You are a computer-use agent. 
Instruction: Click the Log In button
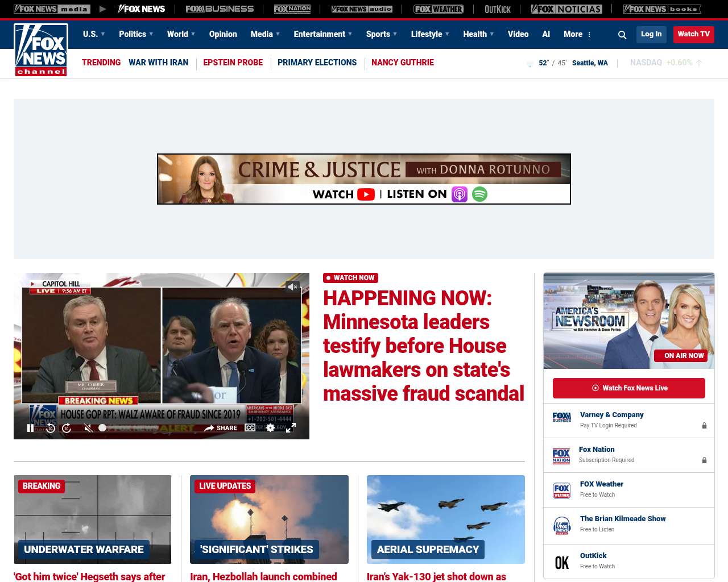tap(651, 34)
